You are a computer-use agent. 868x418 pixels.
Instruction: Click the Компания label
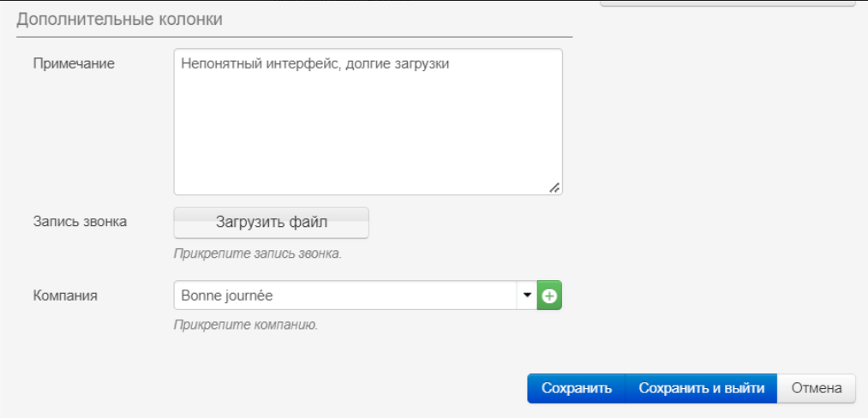[65, 296]
